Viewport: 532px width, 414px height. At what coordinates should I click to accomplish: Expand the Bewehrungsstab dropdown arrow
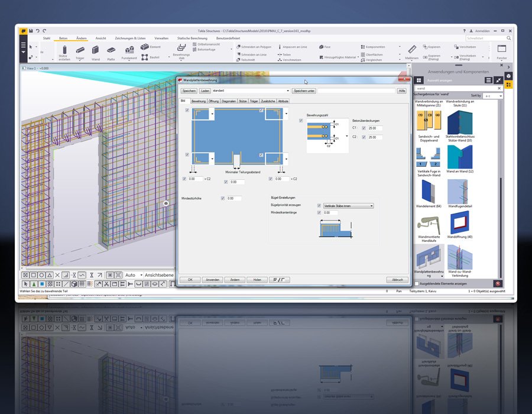coord(181,61)
